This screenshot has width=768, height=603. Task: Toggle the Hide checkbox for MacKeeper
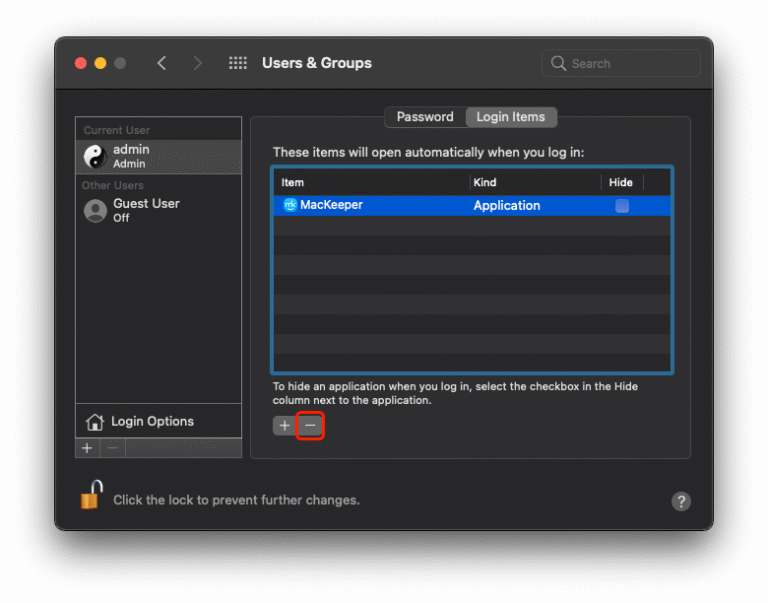pos(622,205)
